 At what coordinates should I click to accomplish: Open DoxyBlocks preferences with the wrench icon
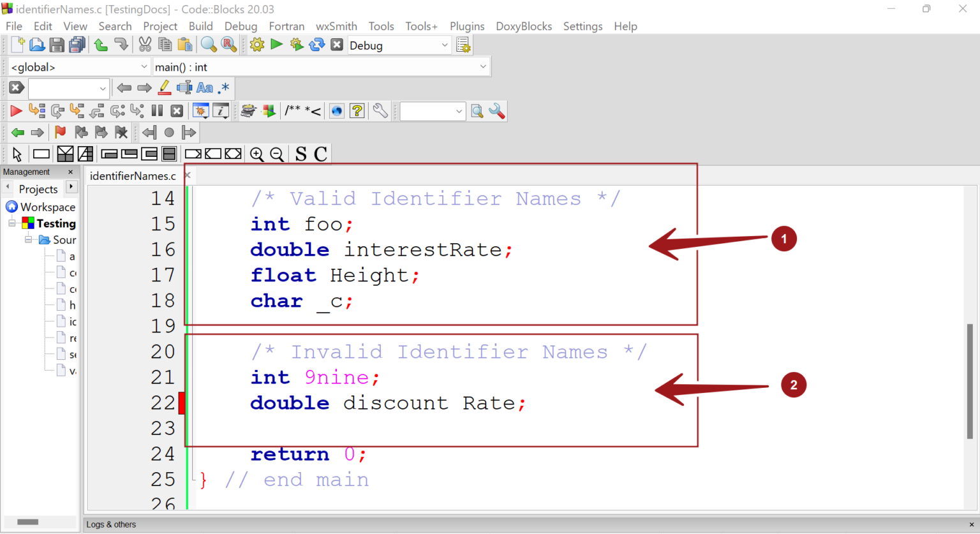380,111
